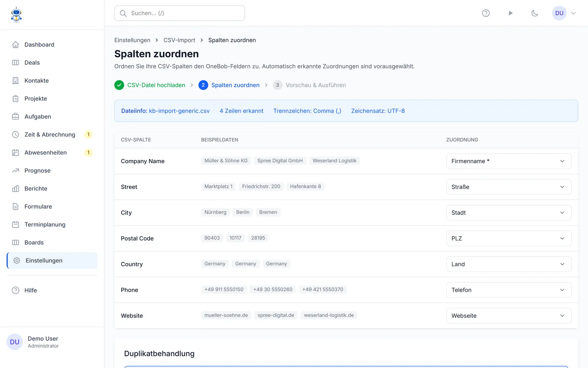The image size is (588, 368).
Task: Click the DU avatar in top bar
Action: coord(559,13)
